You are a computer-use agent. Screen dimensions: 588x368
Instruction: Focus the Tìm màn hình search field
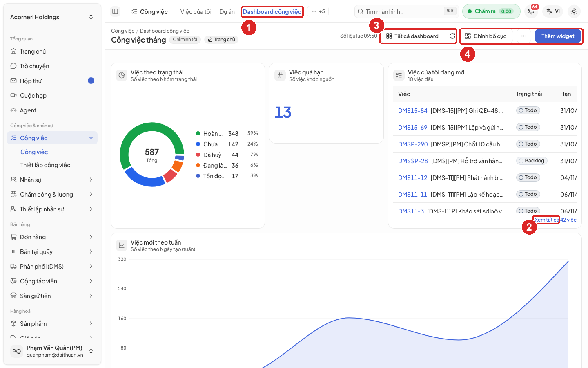pos(407,11)
